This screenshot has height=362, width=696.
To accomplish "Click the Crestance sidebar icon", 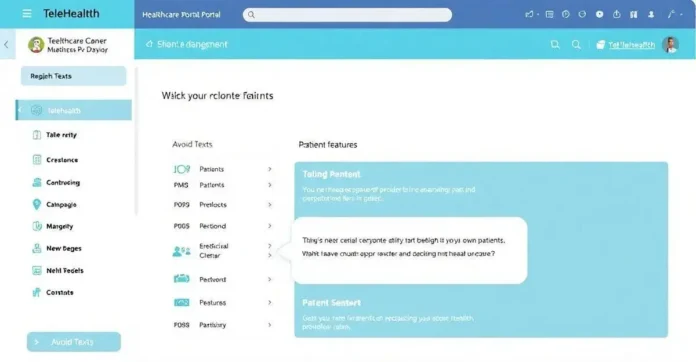I will tap(37, 160).
